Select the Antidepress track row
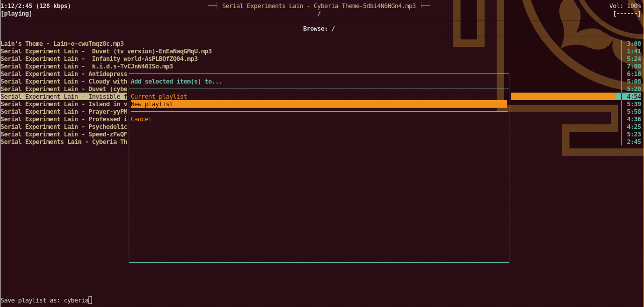The height and width of the screenshot is (307, 644). 64,74
